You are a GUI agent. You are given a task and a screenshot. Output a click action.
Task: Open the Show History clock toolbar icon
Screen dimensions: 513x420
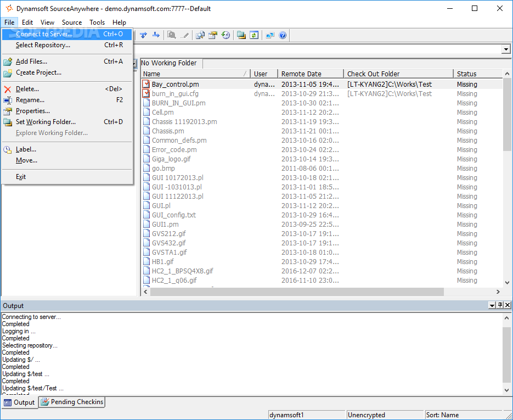(x=226, y=35)
